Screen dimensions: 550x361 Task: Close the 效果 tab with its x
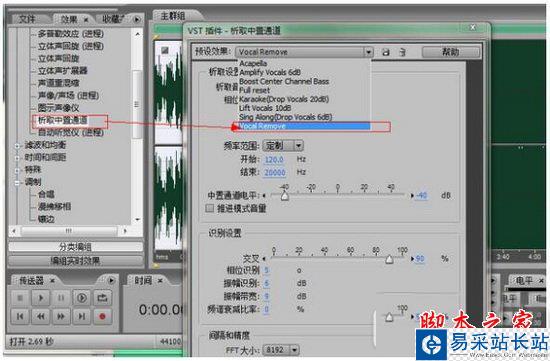86,20
